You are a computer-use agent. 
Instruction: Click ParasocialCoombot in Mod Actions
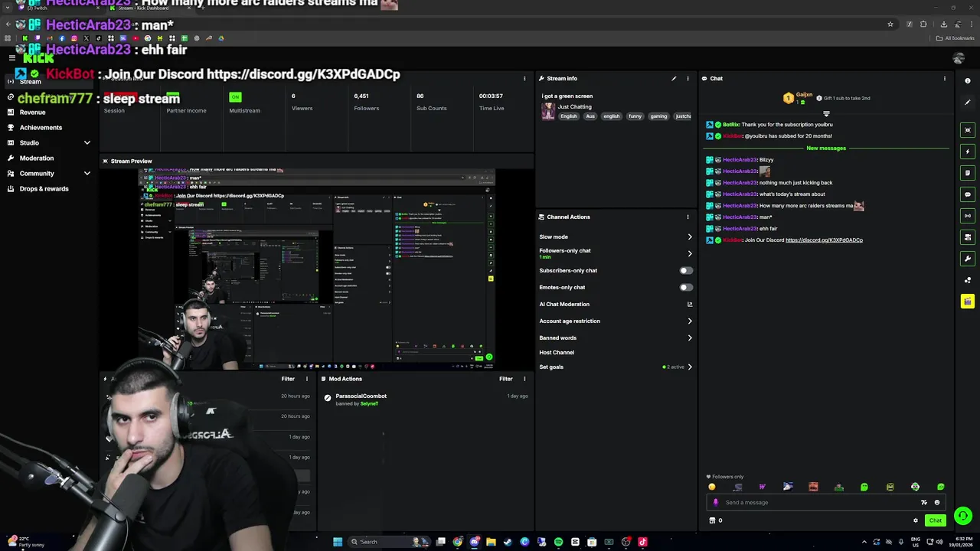(361, 396)
